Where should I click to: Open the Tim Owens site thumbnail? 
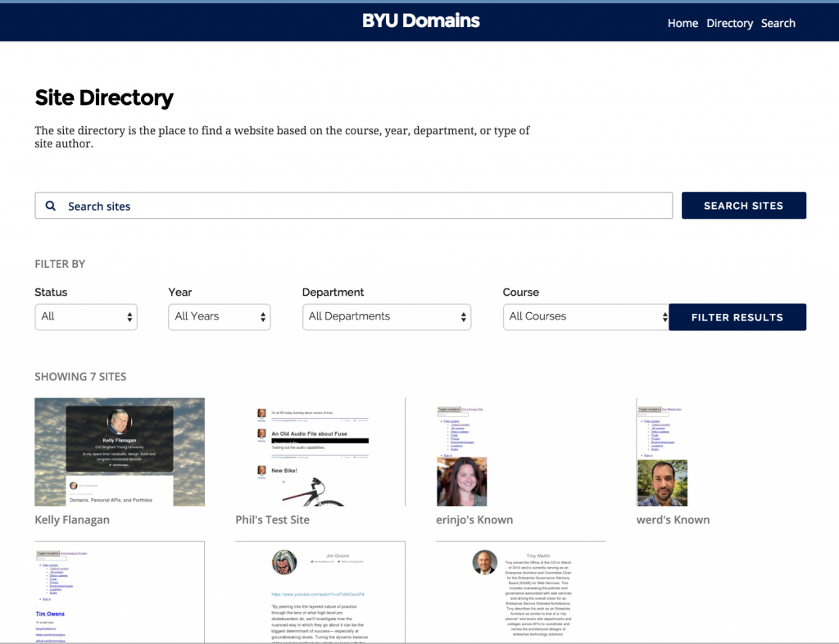pyautogui.click(x=120, y=592)
